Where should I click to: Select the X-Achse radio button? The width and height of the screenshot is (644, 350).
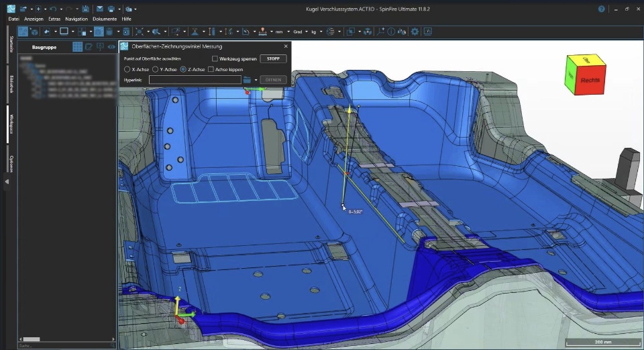[x=127, y=69]
